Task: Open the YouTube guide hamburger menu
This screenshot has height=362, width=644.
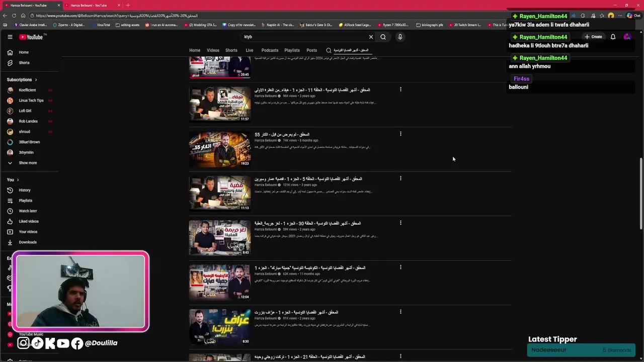Action: [10, 37]
